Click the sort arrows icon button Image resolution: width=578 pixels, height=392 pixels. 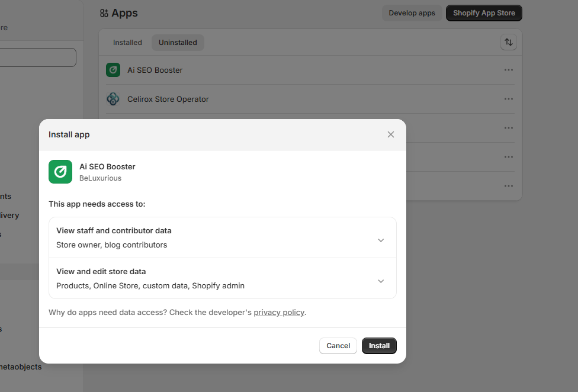tap(508, 42)
